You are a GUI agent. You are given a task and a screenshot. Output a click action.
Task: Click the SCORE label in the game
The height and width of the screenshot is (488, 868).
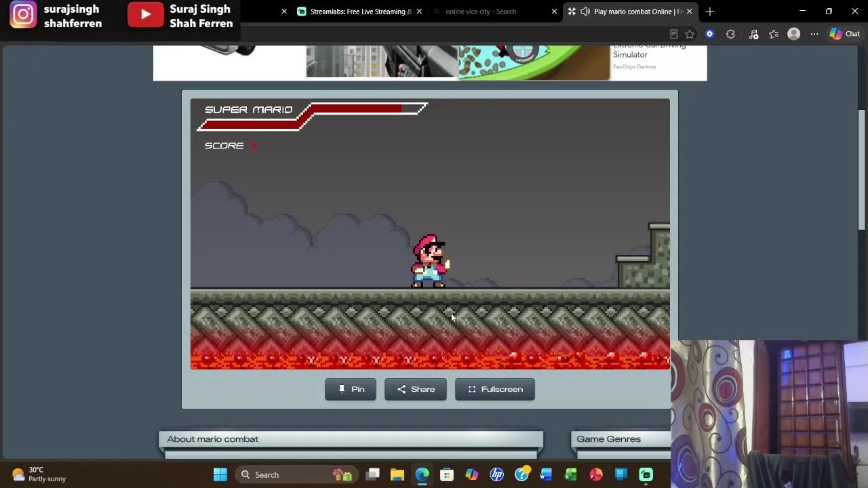coord(224,146)
